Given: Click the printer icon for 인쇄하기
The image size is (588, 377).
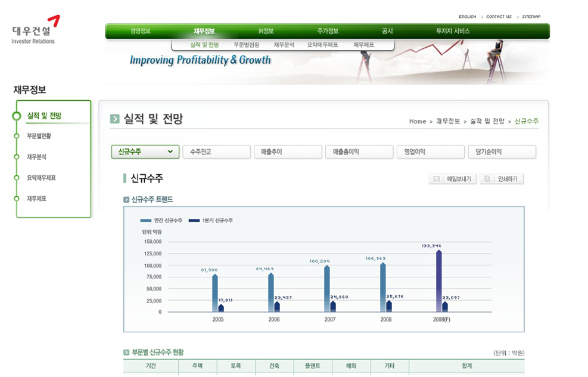Looking at the screenshot, I should [487, 179].
